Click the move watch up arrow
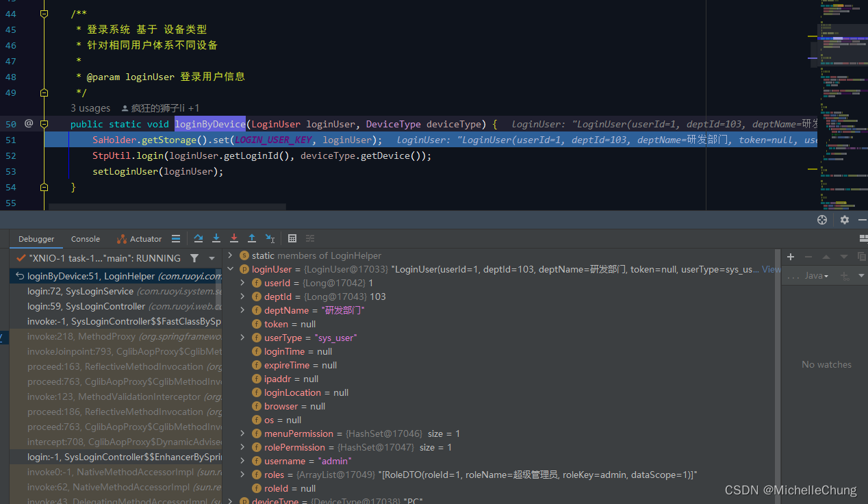This screenshot has width=868, height=504. [826, 257]
